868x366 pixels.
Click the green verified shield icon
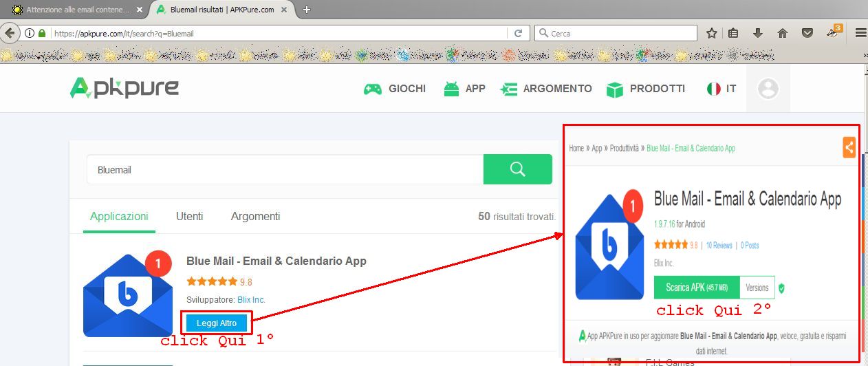781,288
